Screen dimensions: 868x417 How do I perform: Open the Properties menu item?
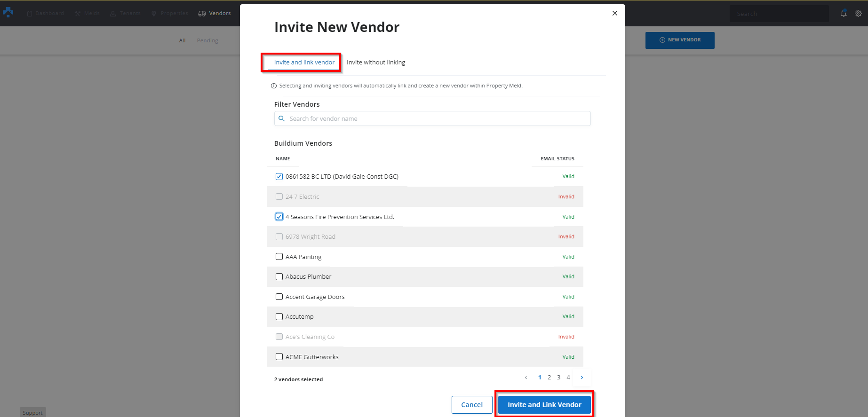click(169, 13)
